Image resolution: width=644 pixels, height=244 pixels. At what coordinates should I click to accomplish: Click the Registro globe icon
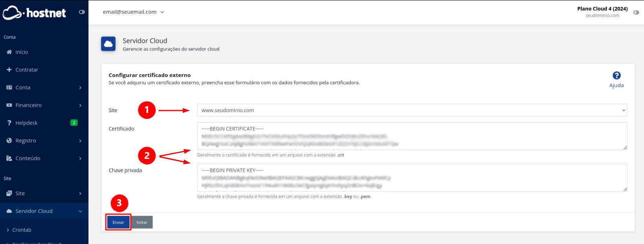(9, 141)
